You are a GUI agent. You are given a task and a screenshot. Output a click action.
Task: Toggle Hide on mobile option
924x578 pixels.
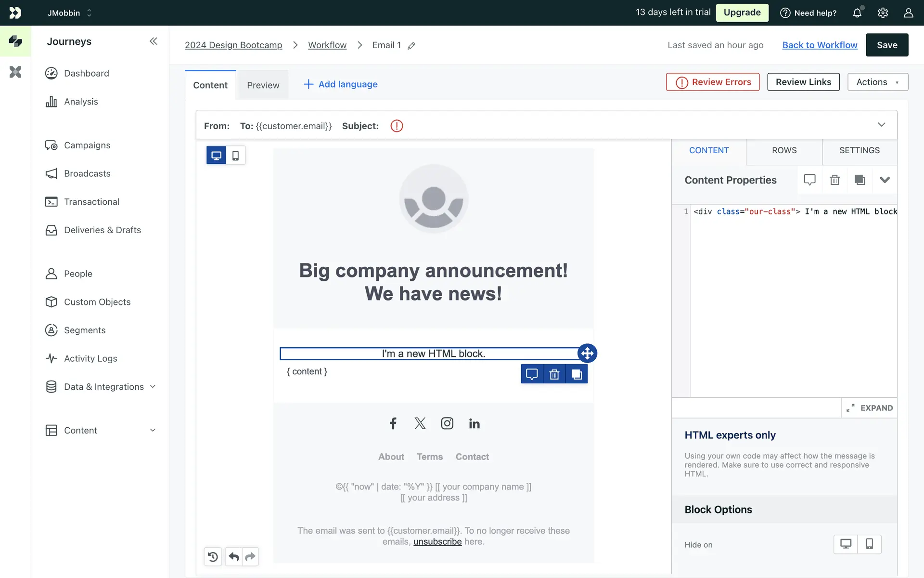click(869, 544)
